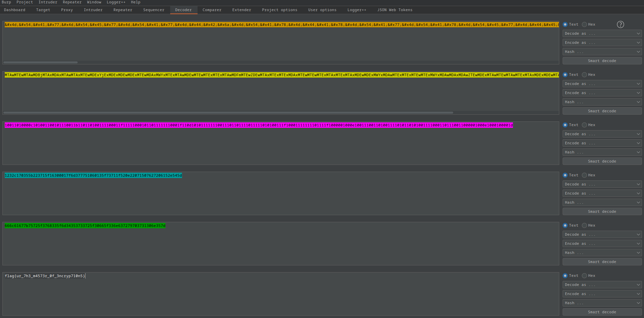Expand the second row's Encode as dropdown

602,93
